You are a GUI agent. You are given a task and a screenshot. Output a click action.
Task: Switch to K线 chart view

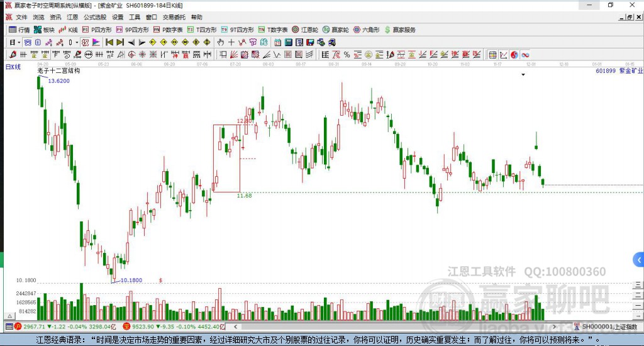(x=68, y=30)
